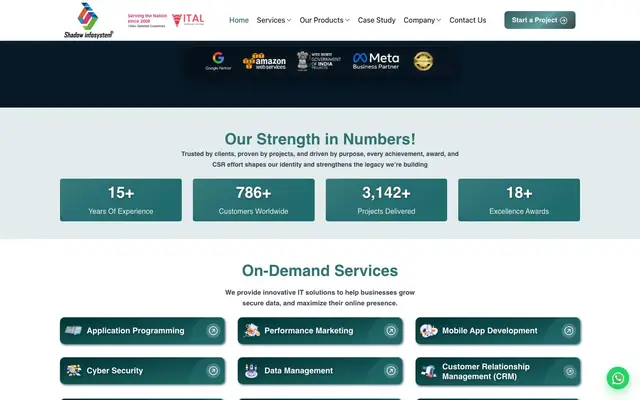
Task: Click the Data Management card arrow icon
Action: click(391, 371)
